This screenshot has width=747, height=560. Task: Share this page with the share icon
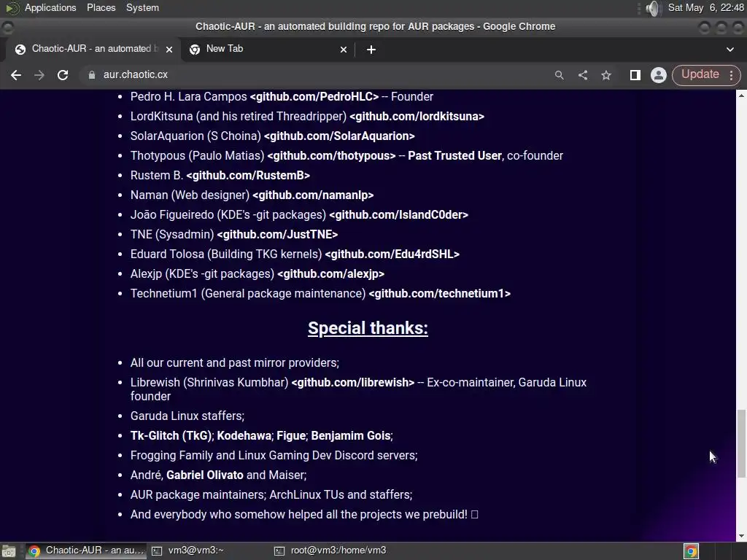(x=583, y=75)
